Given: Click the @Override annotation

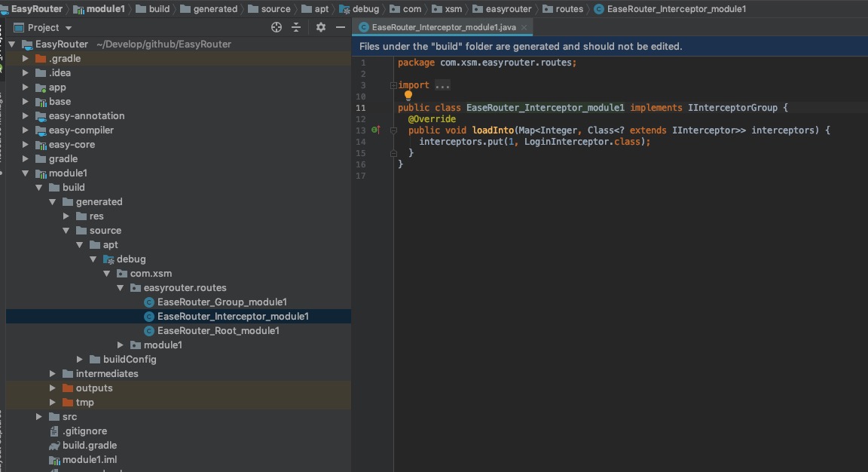Looking at the screenshot, I should (x=432, y=119).
